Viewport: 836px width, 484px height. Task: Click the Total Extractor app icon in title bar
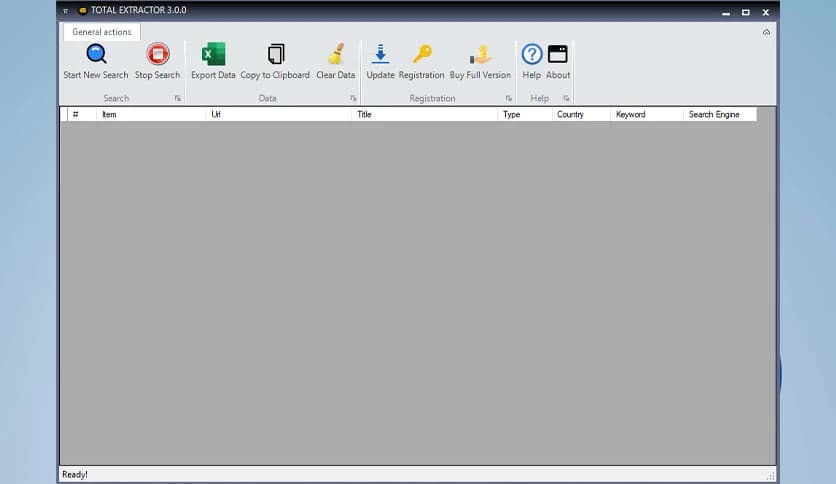(83, 10)
